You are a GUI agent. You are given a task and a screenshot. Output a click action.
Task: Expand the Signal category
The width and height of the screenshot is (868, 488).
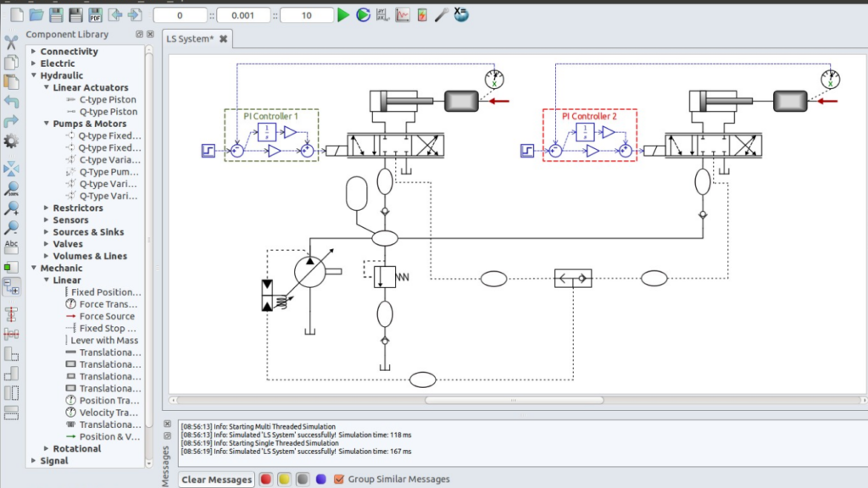[x=34, y=460]
